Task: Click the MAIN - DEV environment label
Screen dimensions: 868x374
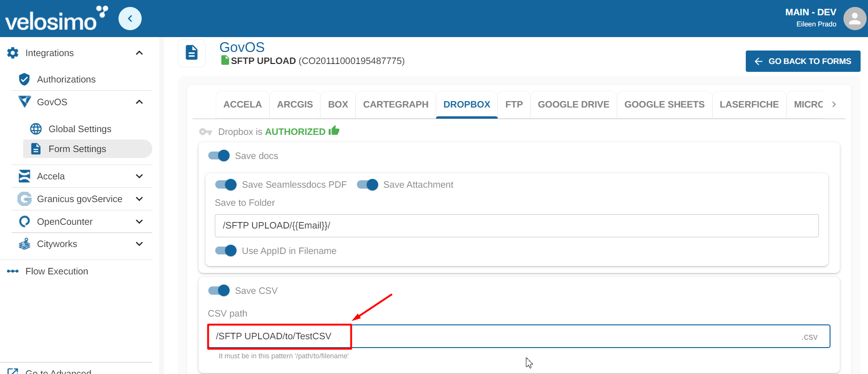Action: (x=811, y=13)
